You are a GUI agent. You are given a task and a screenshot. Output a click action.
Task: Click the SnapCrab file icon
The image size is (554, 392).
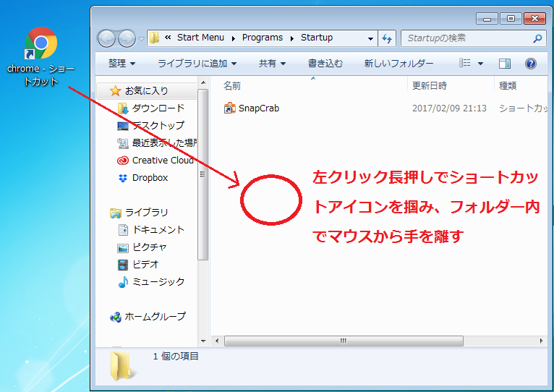pos(230,108)
